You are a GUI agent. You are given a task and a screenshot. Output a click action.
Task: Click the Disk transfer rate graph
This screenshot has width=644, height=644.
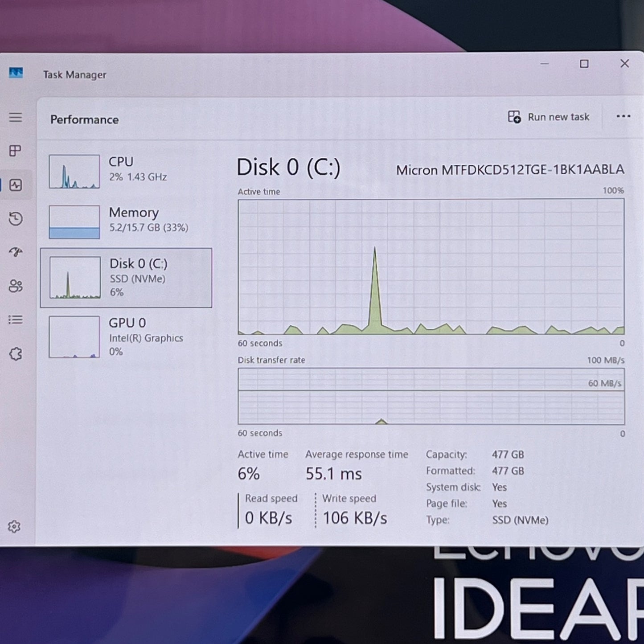tap(431, 396)
